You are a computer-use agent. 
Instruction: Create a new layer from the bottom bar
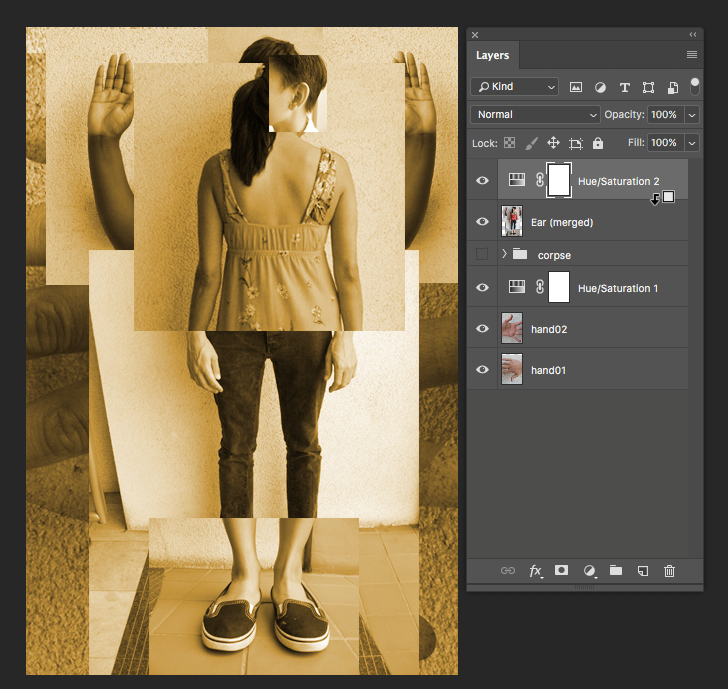[643, 570]
